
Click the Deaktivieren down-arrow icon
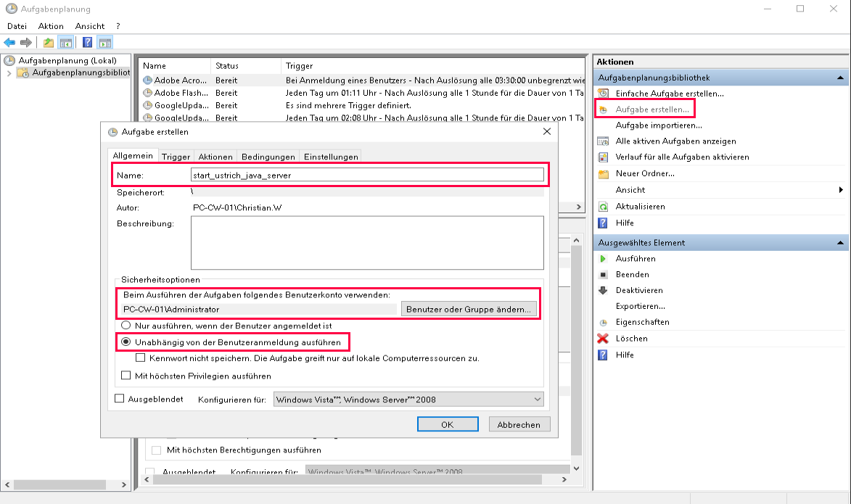tap(602, 291)
